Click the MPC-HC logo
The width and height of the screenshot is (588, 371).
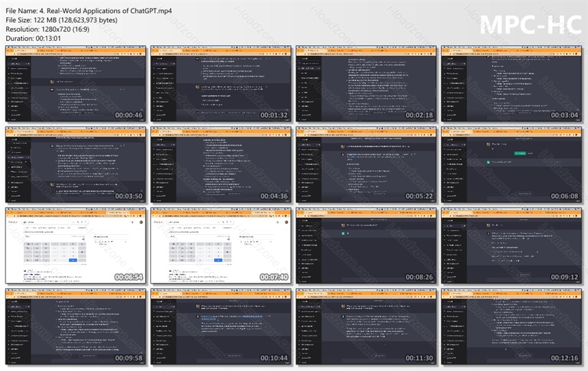531,25
